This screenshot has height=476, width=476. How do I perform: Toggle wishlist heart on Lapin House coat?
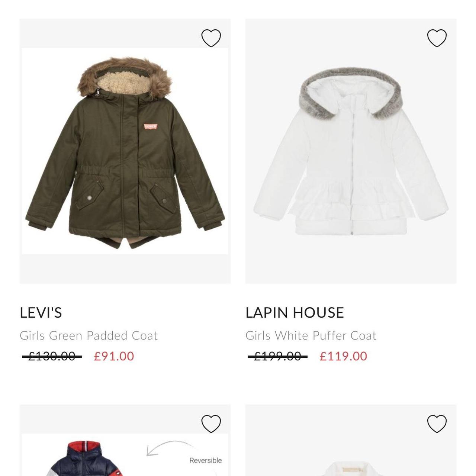pyautogui.click(x=437, y=38)
